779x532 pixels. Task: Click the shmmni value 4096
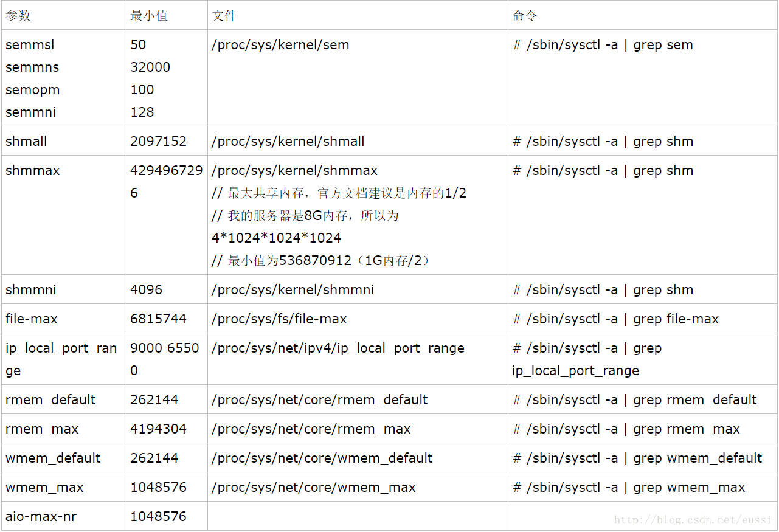[x=147, y=289]
